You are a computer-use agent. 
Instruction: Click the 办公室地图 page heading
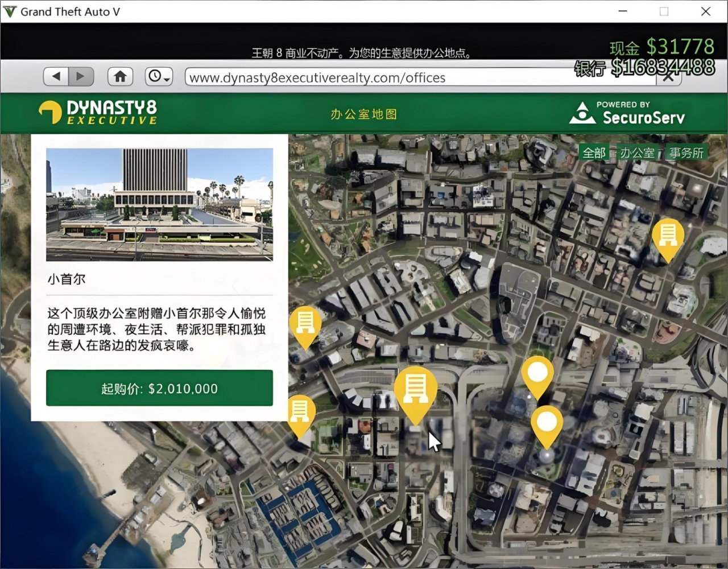(x=364, y=114)
